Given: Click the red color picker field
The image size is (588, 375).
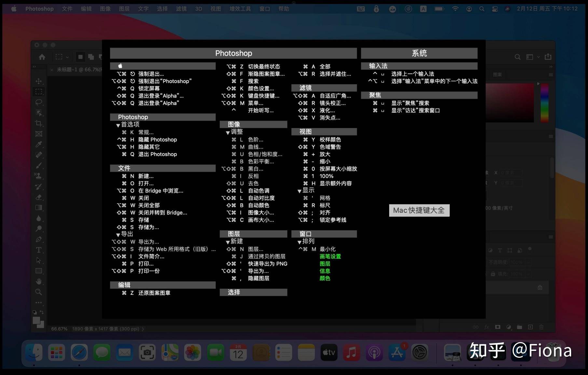Looking at the screenshot, I should point(510,103).
